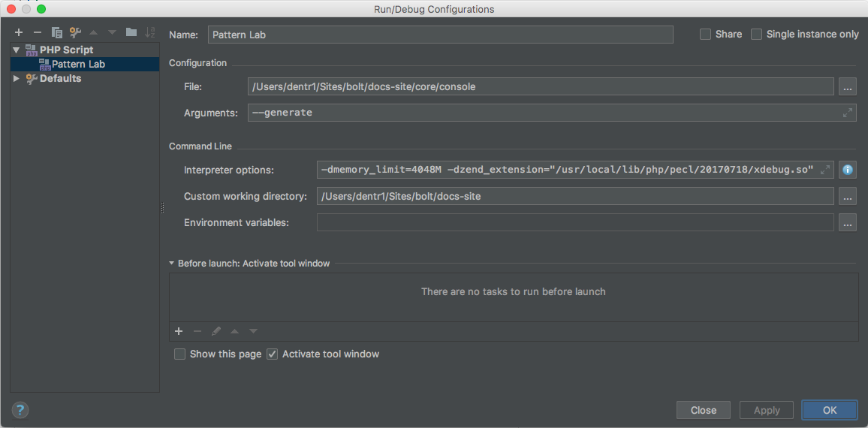Collapse the PHP Script tree node
The height and width of the screenshot is (428, 868).
tap(17, 50)
